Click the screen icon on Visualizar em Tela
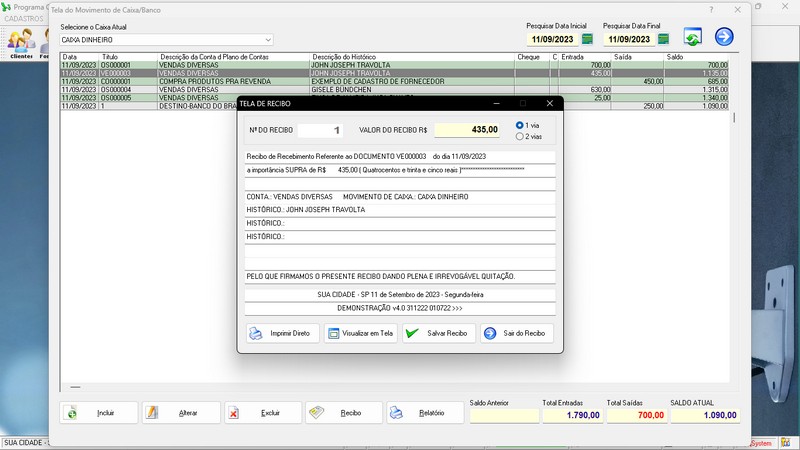 (333, 333)
